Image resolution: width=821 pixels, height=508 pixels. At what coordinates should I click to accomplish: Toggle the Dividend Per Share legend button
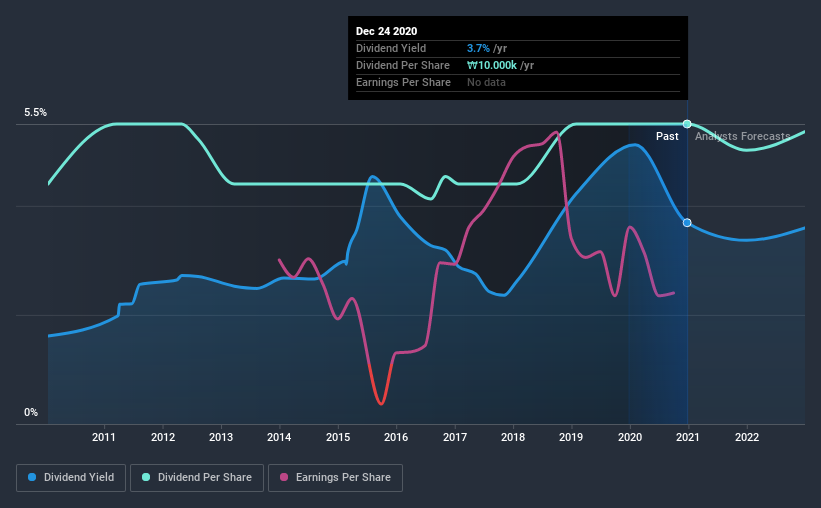coord(197,478)
